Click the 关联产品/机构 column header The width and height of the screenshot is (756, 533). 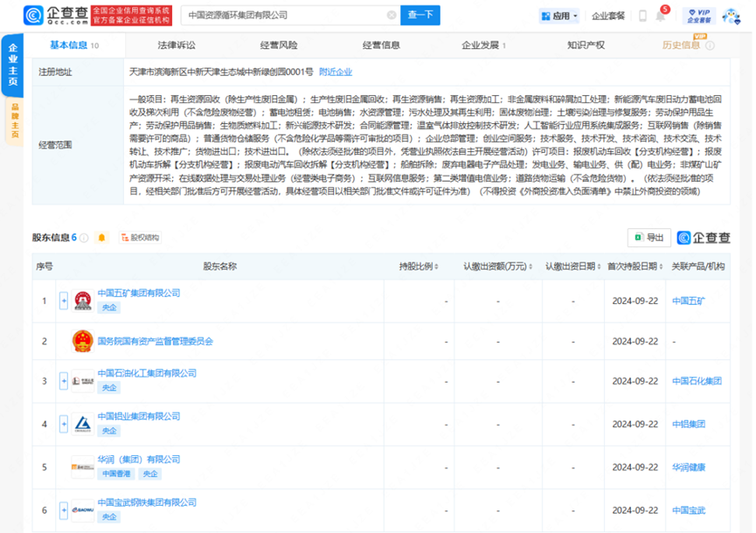tap(698, 266)
